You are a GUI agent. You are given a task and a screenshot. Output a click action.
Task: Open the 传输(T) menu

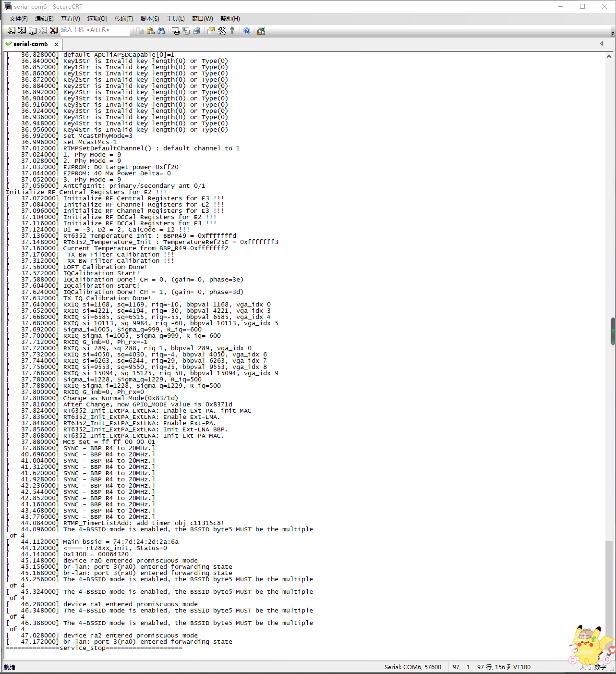124,19
